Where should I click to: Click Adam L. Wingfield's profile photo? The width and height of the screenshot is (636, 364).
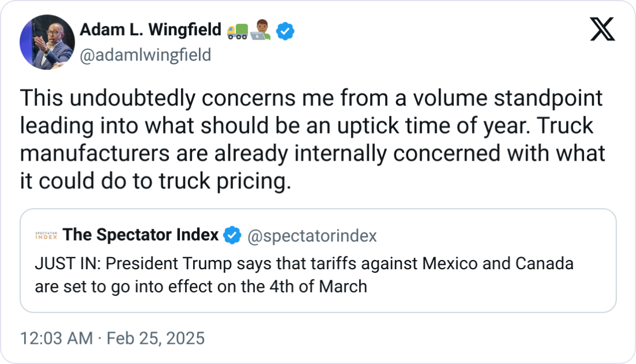coord(47,42)
